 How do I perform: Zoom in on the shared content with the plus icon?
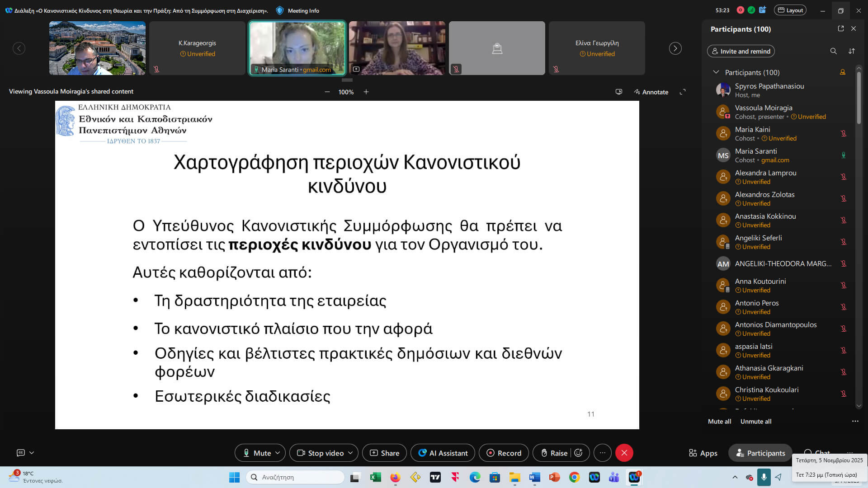366,92
